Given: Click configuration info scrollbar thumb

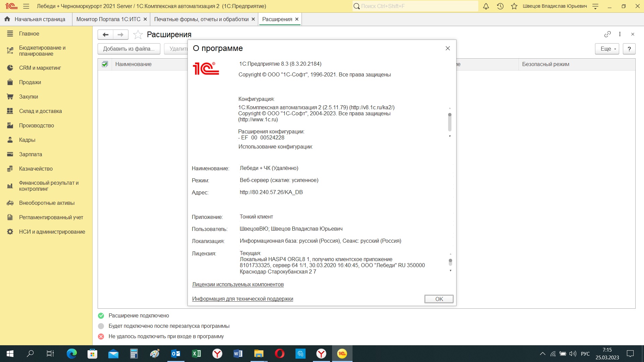Looking at the screenshot, I should point(450,122).
